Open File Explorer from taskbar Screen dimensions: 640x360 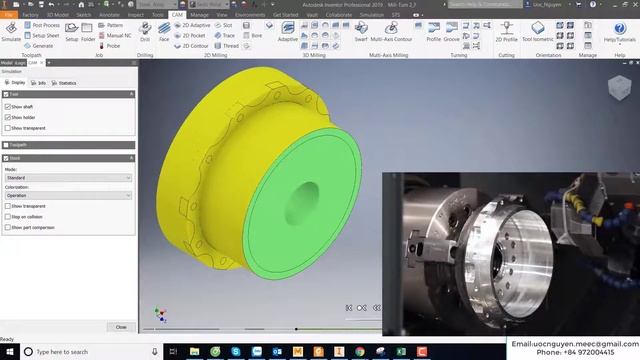tap(194, 351)
